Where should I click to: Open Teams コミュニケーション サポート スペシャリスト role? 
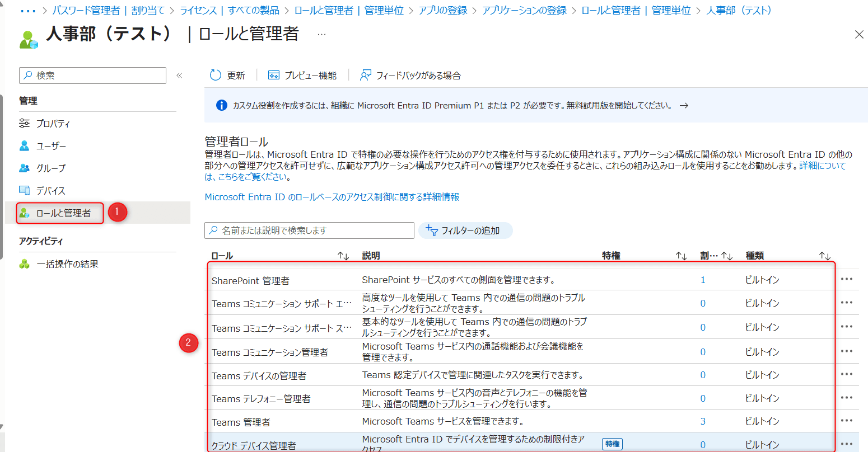[x=282, y=328]
